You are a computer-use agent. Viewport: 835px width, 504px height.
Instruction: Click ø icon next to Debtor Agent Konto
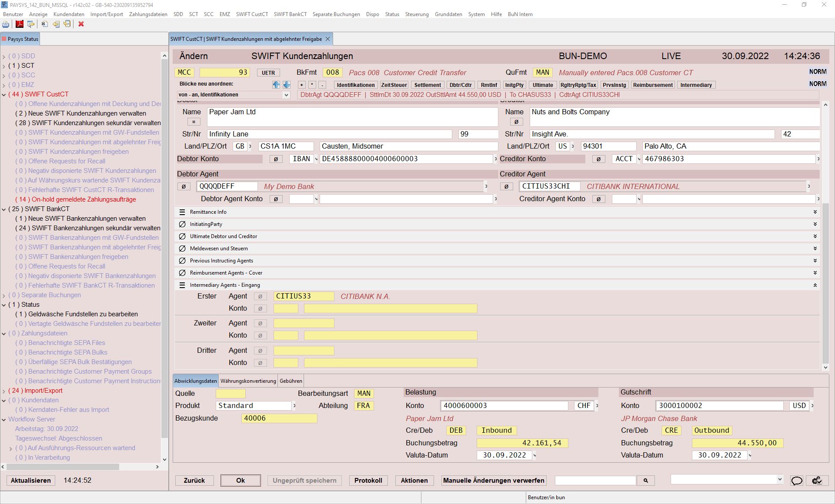276,199
